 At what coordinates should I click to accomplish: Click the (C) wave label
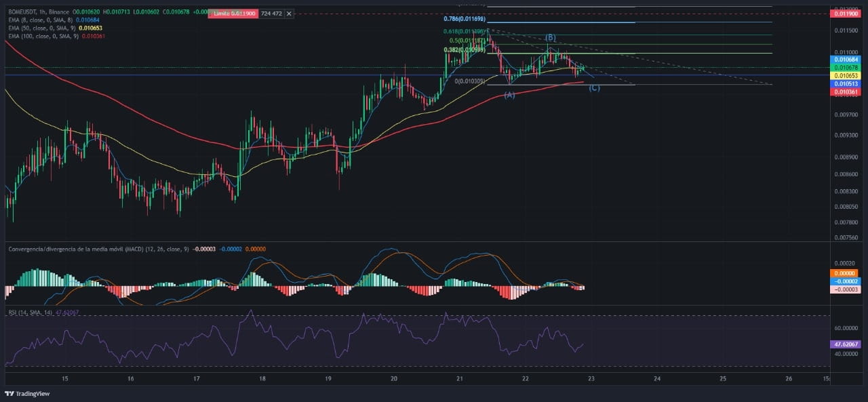coord(594,88)
